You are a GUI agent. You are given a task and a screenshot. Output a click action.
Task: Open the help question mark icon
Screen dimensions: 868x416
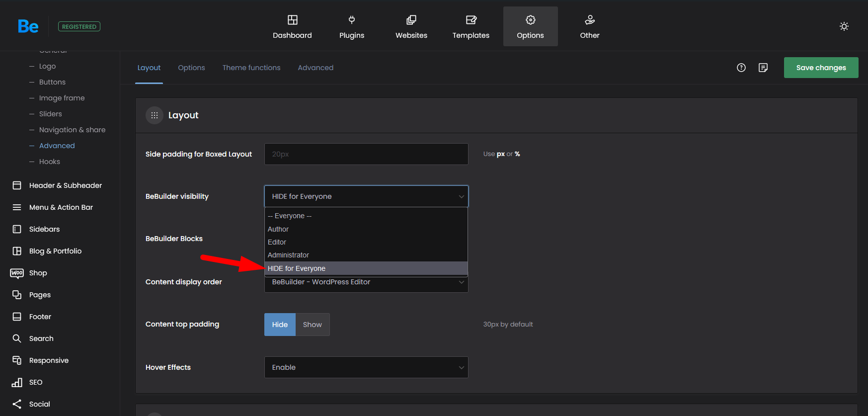(741, 68)
